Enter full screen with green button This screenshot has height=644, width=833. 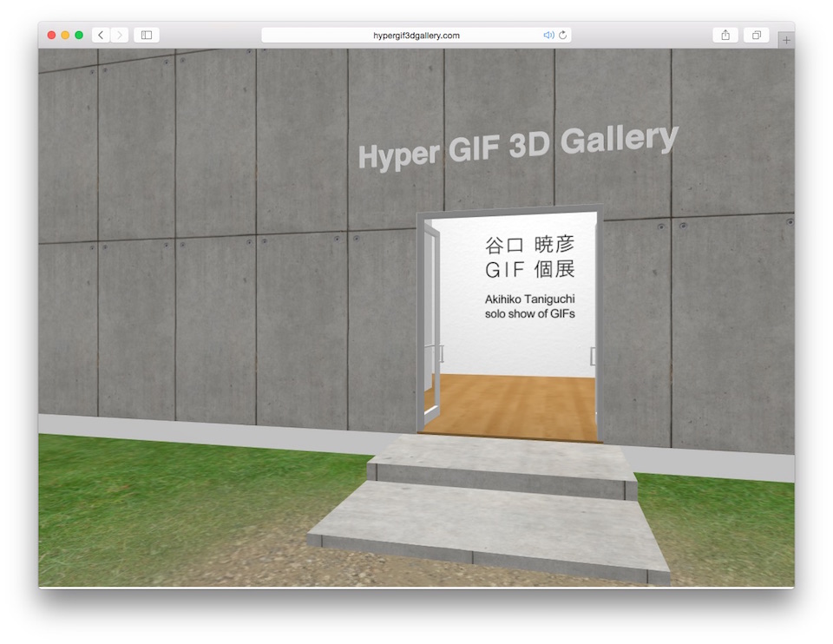coord(79,36)
